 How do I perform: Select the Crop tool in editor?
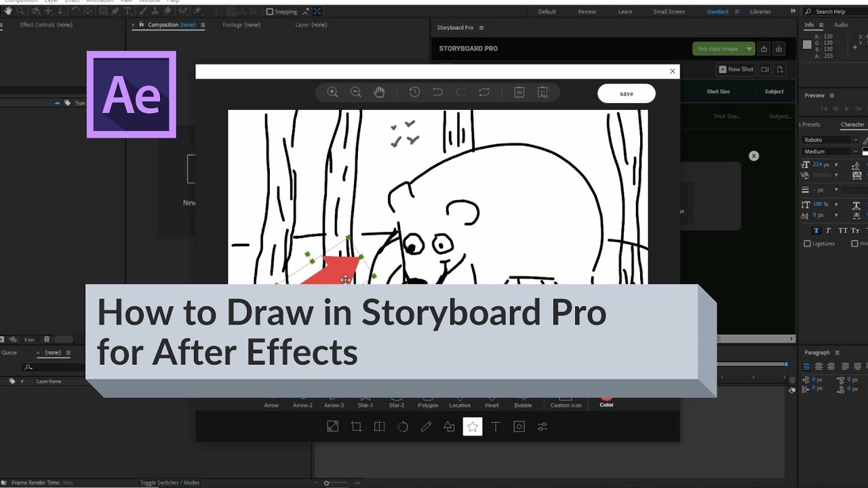[x=356, y=426]
